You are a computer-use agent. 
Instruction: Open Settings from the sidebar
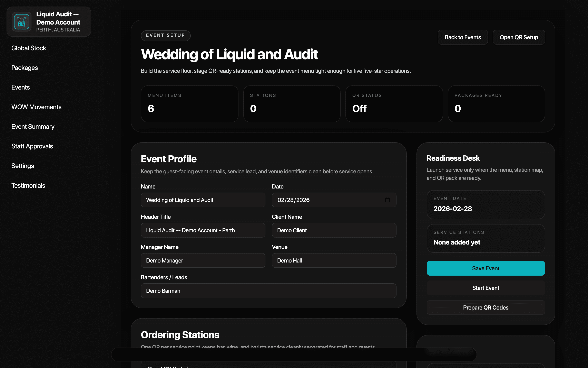tap(23, 166)
